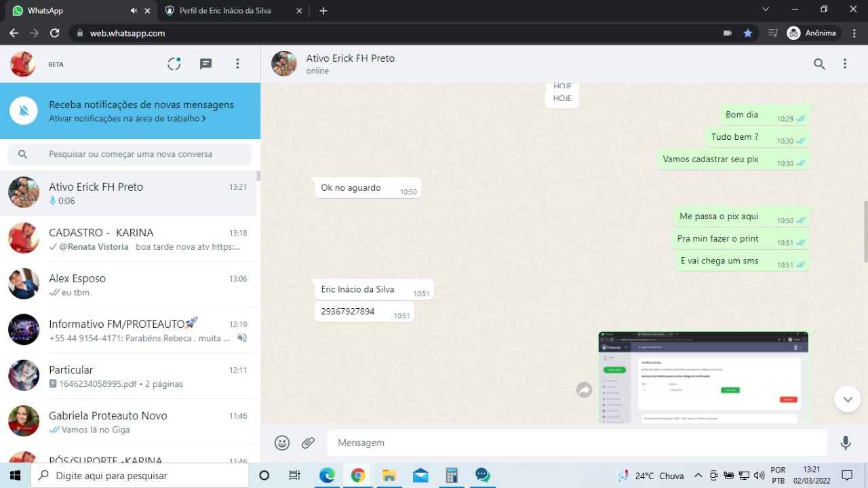Click the paperclip attach file icon
The width and height of the screenshot is (868, 488).
coord(309,443)
